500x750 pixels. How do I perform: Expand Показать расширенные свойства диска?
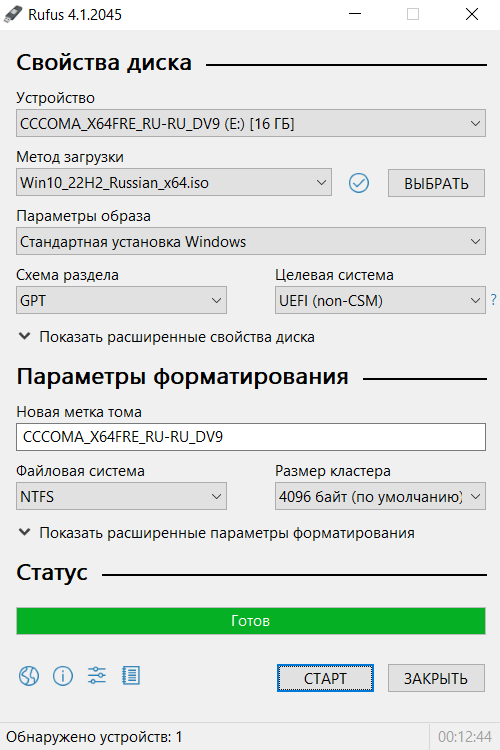click(167, 337)
